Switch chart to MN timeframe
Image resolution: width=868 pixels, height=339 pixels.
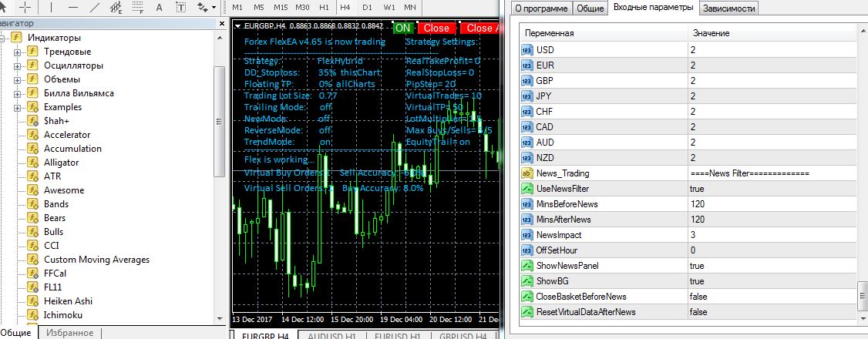(x=410, y=7)
